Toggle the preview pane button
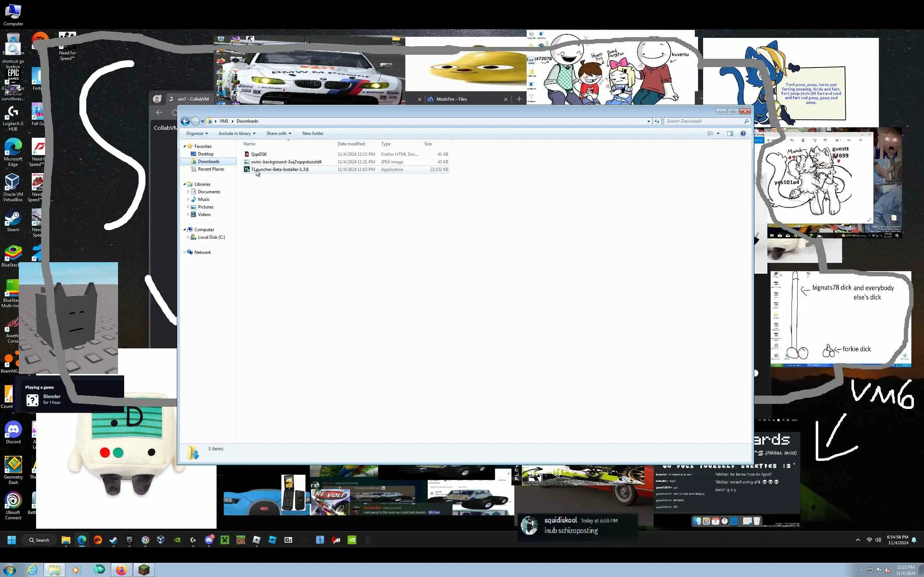Image resolution: width=924 pixels, height=577 pixels. tap(730, 133)
